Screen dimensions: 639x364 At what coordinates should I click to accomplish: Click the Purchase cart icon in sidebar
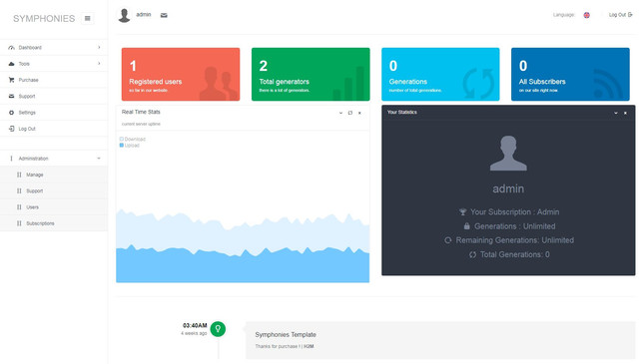(x=11, y=80)
